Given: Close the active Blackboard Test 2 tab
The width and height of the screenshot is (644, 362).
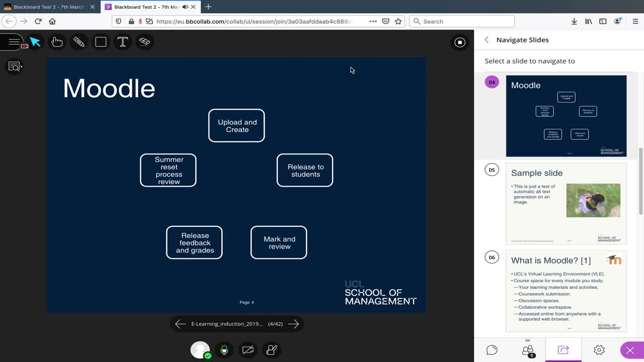Looking at the screenshot, I should pos(193,7).
